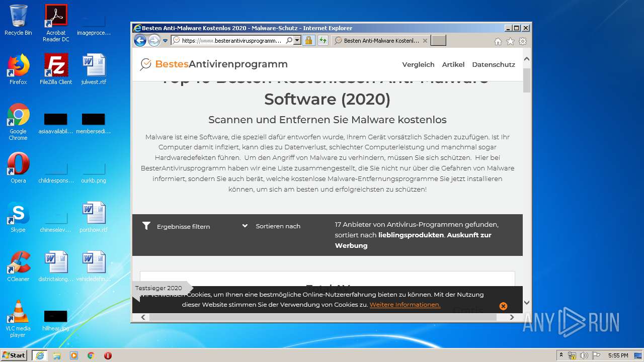Open CCleaner desktop shortcut
The width and height of the screenshot is (644, 362).
18,266
